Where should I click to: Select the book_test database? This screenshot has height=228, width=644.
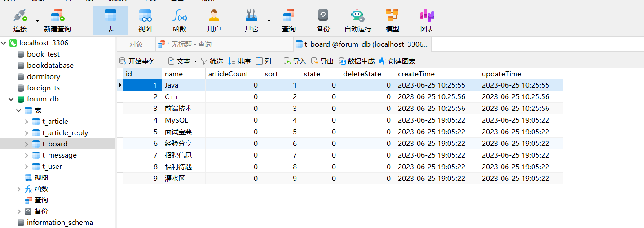[x=43, y=54]
